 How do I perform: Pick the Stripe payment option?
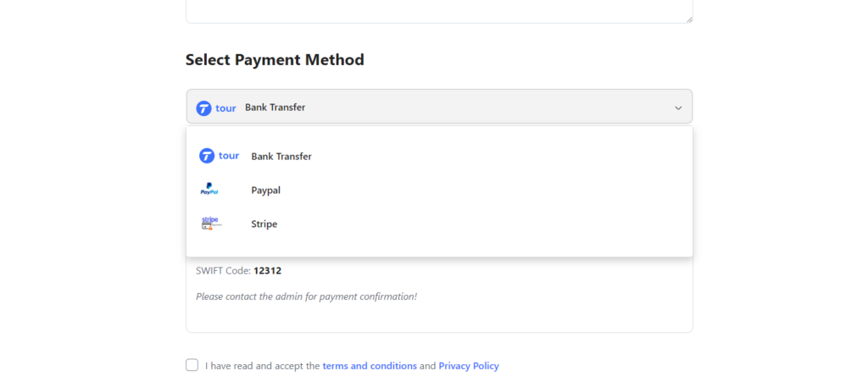pyautogui.click(x=440, y=224)
